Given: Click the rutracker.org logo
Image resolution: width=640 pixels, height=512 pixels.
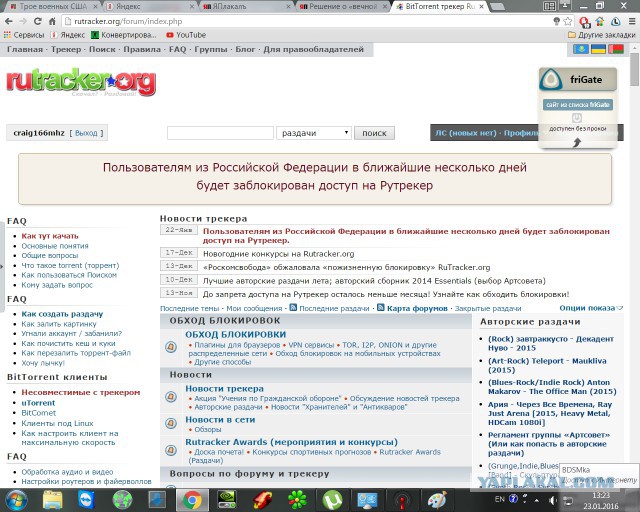Looking at the screenshot, I should click(x=81, y=82).
